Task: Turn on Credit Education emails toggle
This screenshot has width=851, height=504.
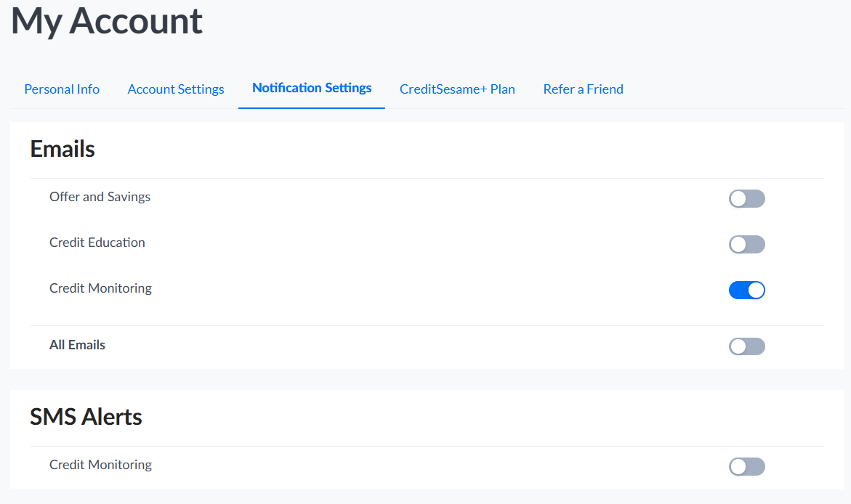Action: pos(747,244)
